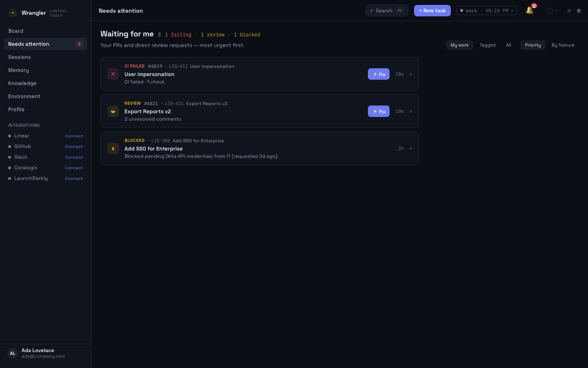The image size is (588, 368).
Task: Connect the LaunchDarkly integration
Action: pyautogui.click(x=74, y=178)
